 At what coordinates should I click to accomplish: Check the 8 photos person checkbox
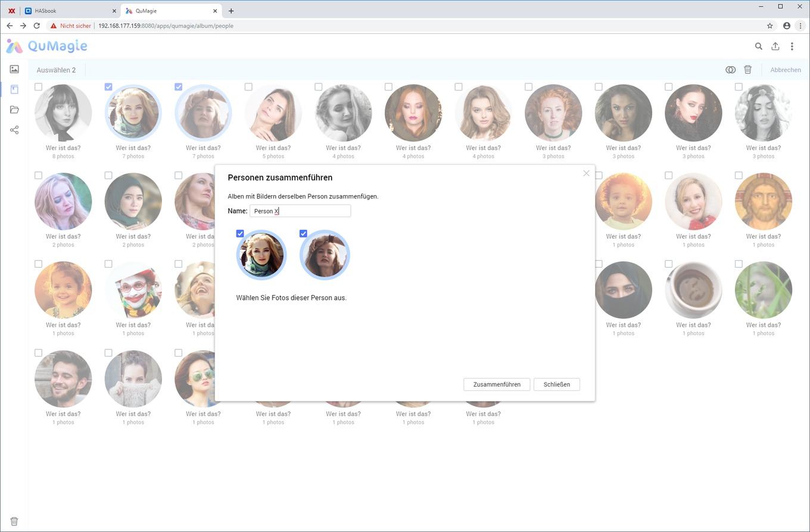[x=38, y=87]
